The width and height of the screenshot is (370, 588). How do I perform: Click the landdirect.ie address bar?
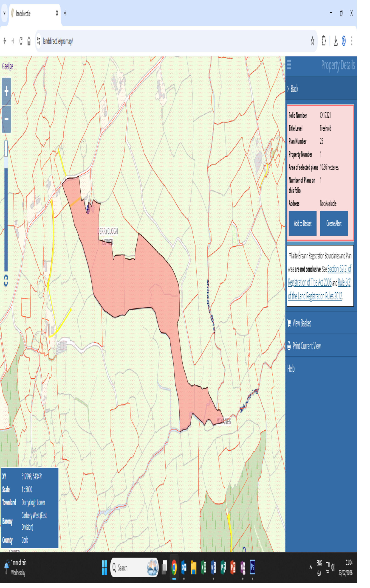(171, 41)
